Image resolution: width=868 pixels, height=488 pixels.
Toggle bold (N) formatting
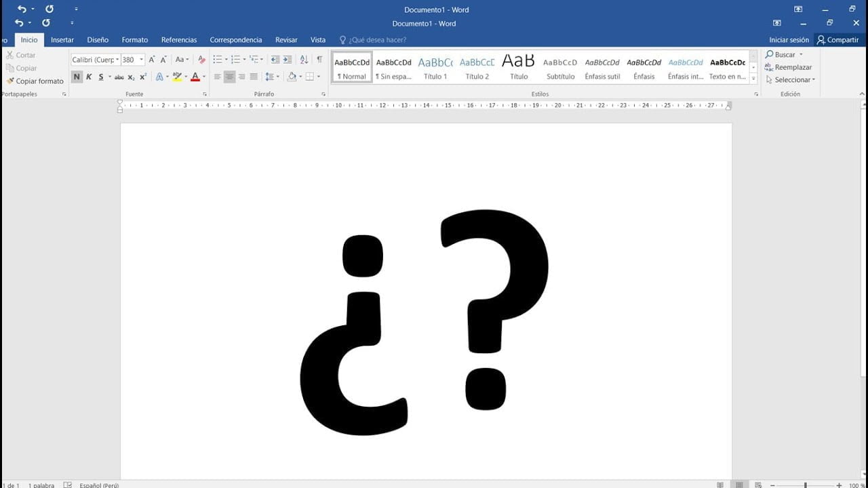[x=77, y=77]
